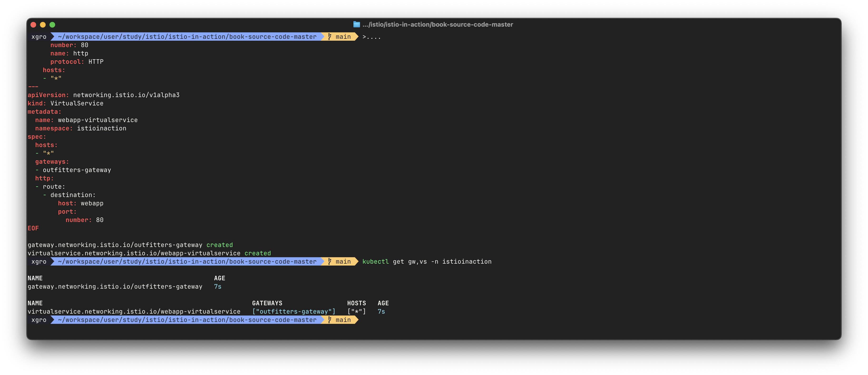Click the folder icon in title bar
Screen dimensions: 868x375
pyautogui.click(x=356, y=24)
